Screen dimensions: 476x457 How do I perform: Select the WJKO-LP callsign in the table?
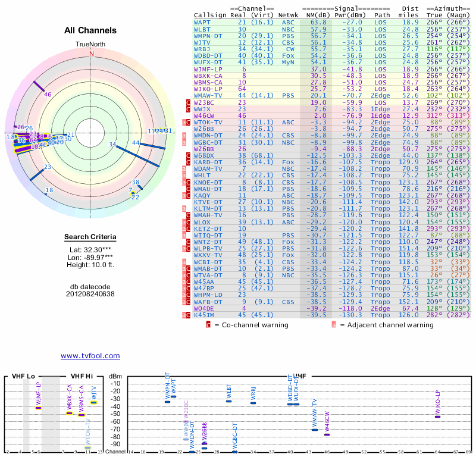[208, 89]
